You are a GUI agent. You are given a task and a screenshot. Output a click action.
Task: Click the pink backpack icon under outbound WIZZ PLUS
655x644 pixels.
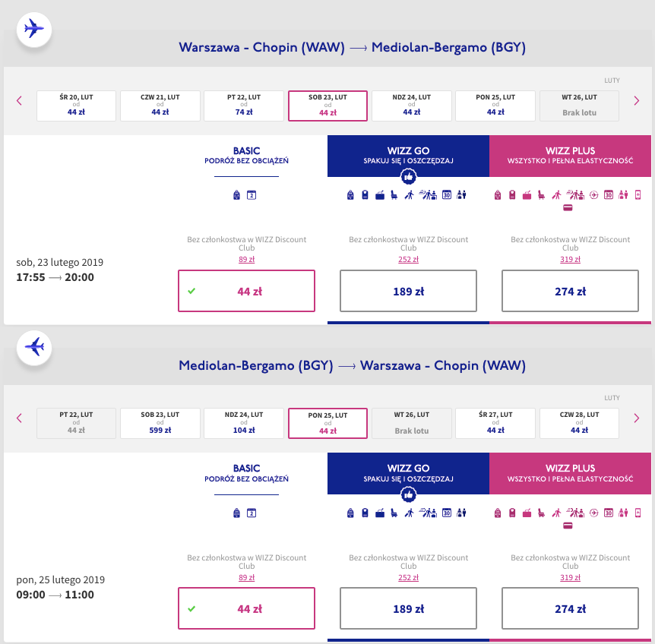click(x=498, y=195)
